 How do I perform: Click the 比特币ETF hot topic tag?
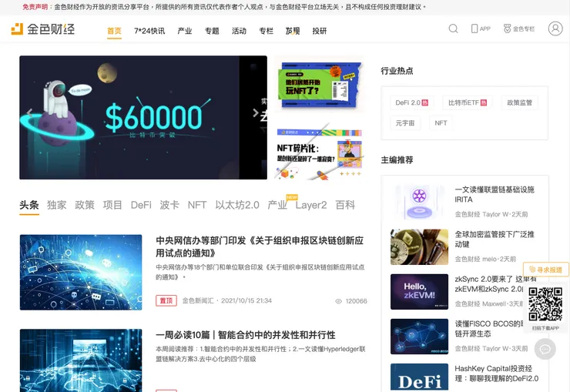(468, 103)
